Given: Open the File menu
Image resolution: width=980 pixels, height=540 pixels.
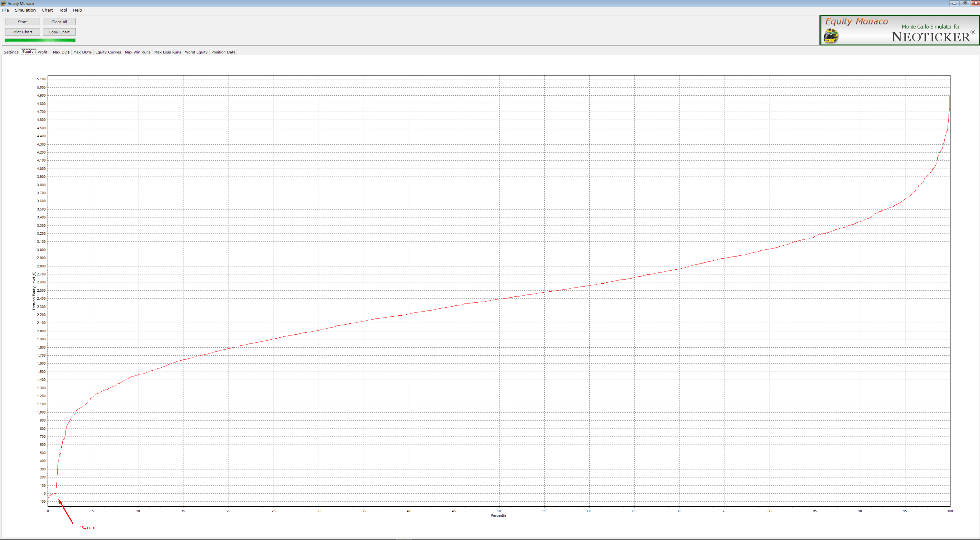Looking at the screenshot, I should point(5,10).
